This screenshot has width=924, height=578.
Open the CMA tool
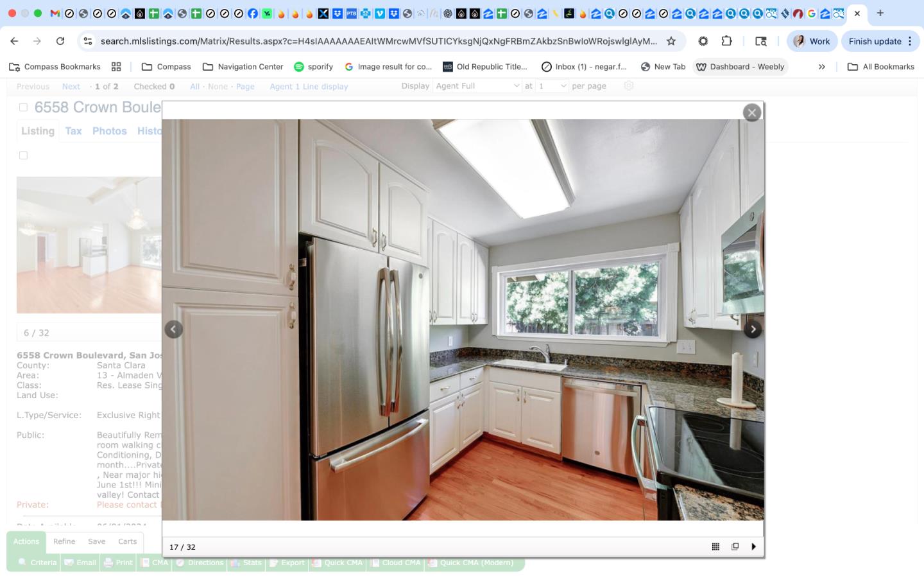(154, 563)
